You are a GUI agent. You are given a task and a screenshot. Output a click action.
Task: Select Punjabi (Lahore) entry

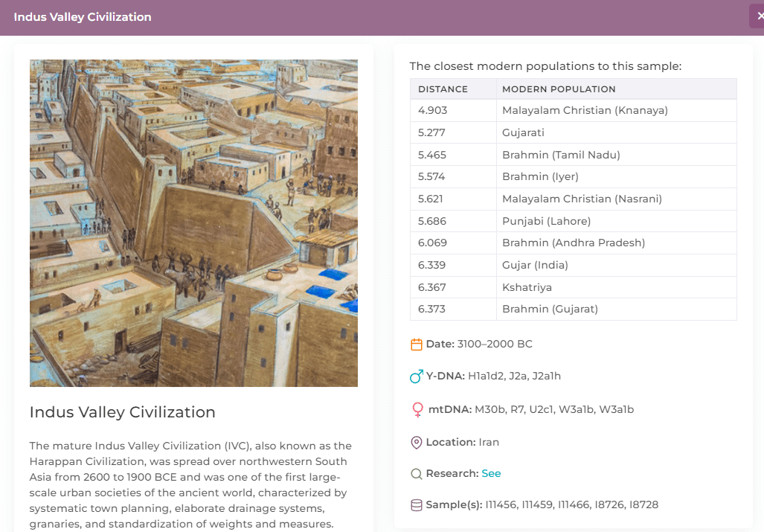click(546, 221)
